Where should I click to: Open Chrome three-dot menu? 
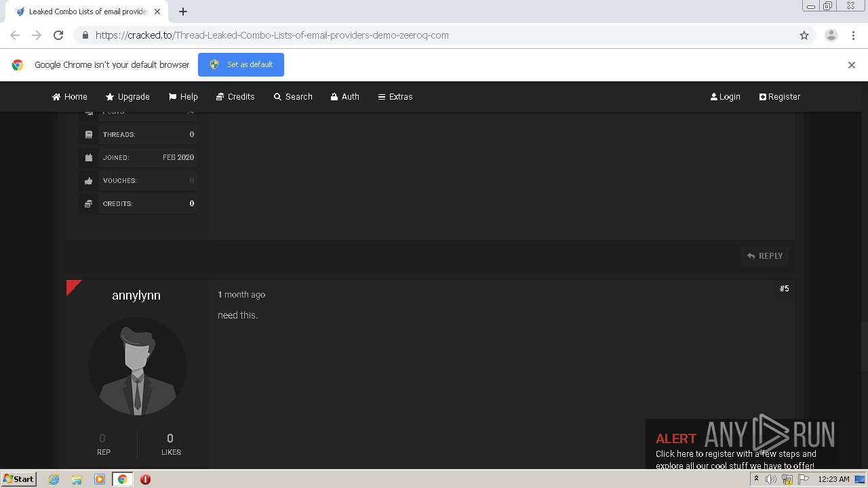pos(853,35)
